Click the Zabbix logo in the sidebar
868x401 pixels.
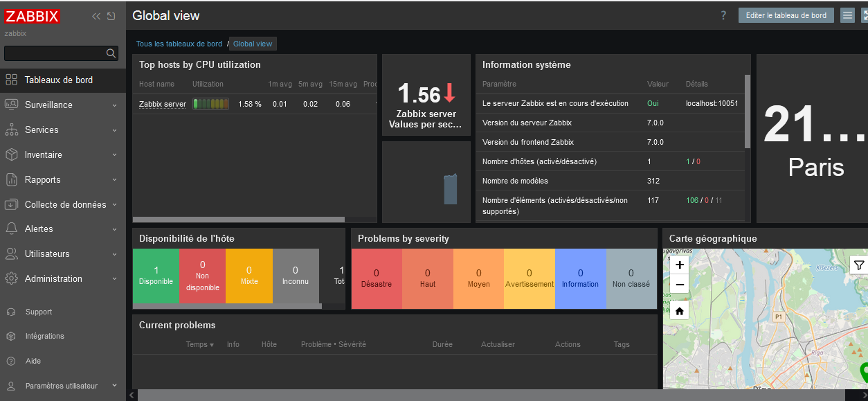(x=33, y=17)
